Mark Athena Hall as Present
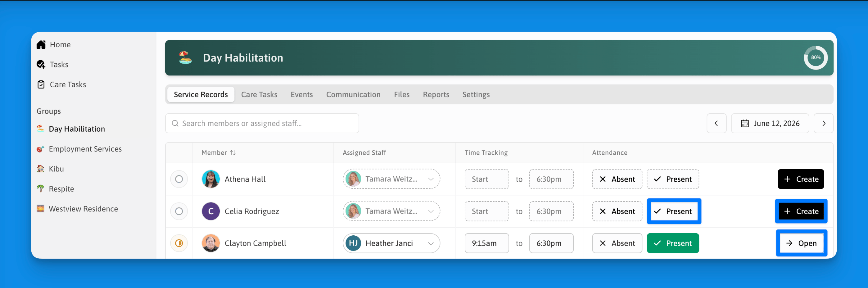Viewport: 868px width, 288px height. 673,179
